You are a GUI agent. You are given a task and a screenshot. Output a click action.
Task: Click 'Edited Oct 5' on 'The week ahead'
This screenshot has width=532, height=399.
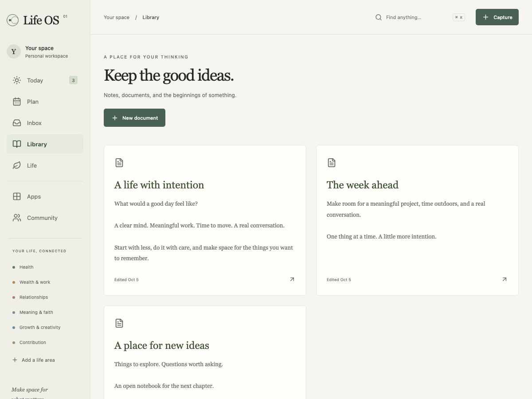click(x=339, y=280)
